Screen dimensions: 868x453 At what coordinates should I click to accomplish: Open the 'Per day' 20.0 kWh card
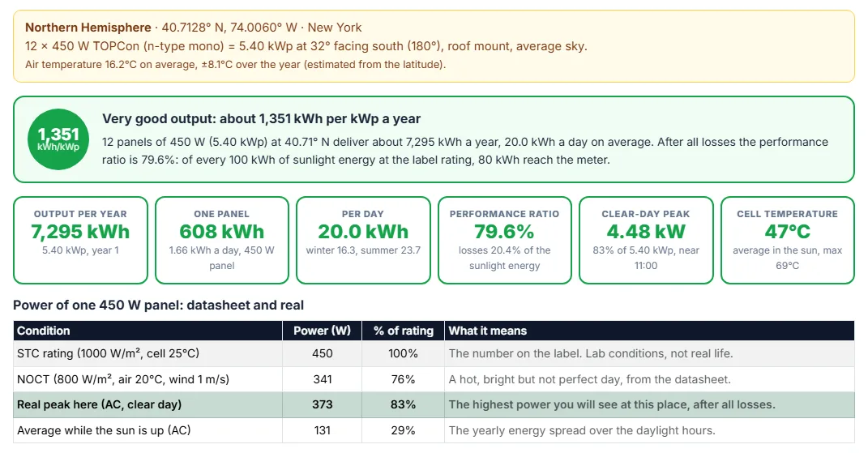363,240
